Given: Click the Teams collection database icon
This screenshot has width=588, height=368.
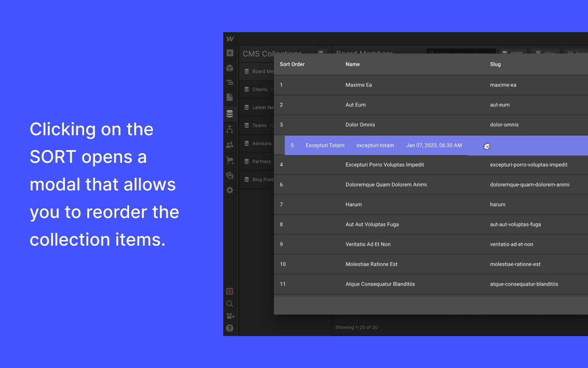Looking at the screenshot, I should tap(247, 125).
